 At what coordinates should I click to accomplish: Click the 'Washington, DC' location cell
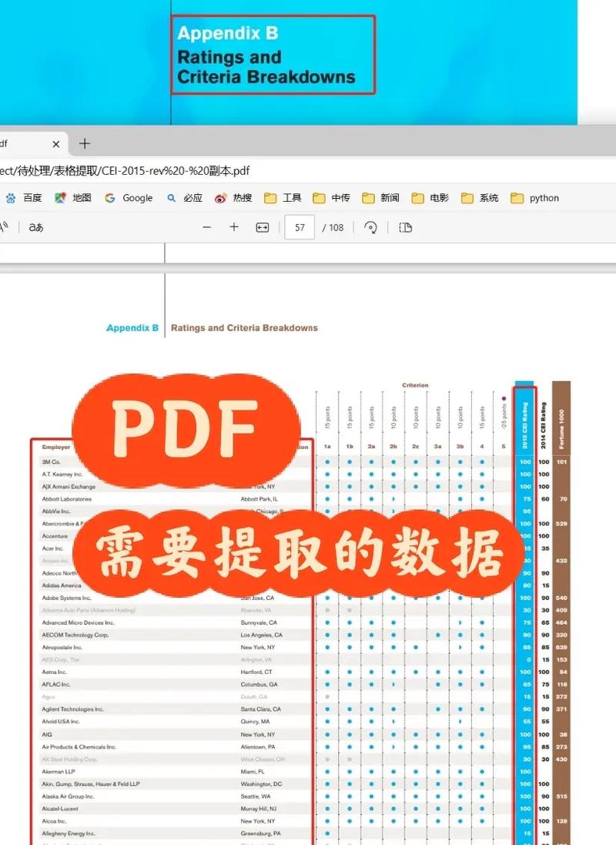pos(261,784)
